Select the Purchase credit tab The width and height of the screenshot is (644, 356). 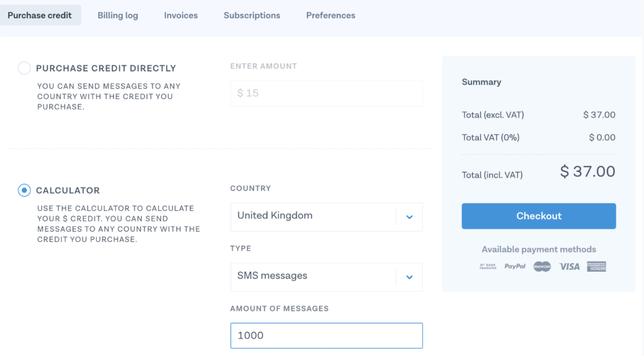click(x=40, y=16)
